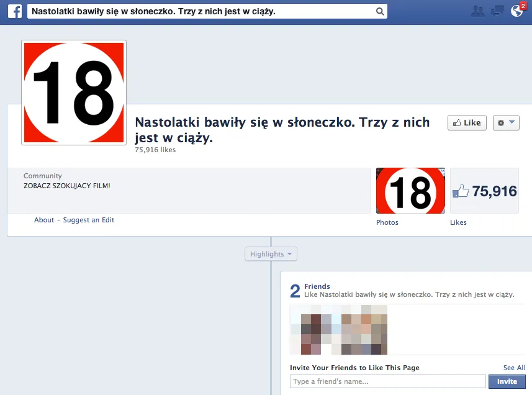
Task: Switch to the Likes tab
Action: 458,222
